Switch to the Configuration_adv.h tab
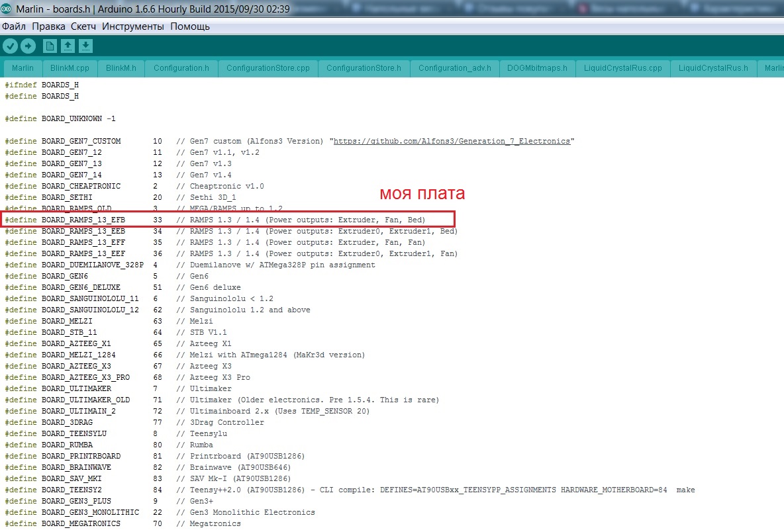Image resolution: width=784 pixels, height=532 pixels. coord(454,68)
